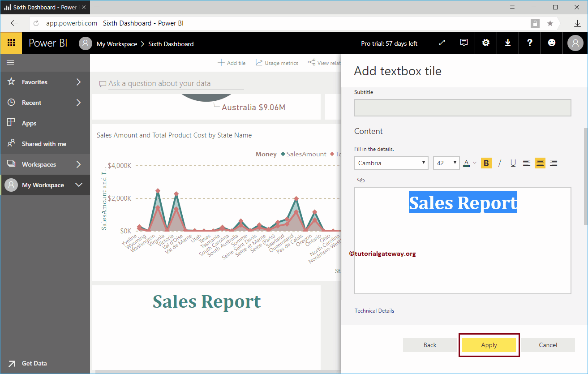Click the Get Data arrow icon
The width and height of the screenshot is (588, 374).
12,363
